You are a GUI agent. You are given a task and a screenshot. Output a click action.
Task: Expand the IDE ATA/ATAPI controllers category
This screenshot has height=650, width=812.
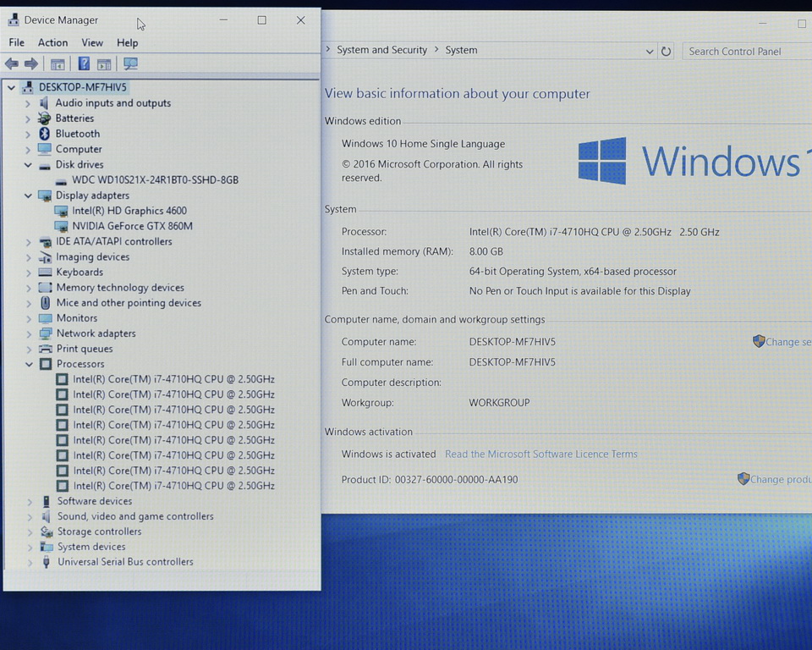click(29, 241)
